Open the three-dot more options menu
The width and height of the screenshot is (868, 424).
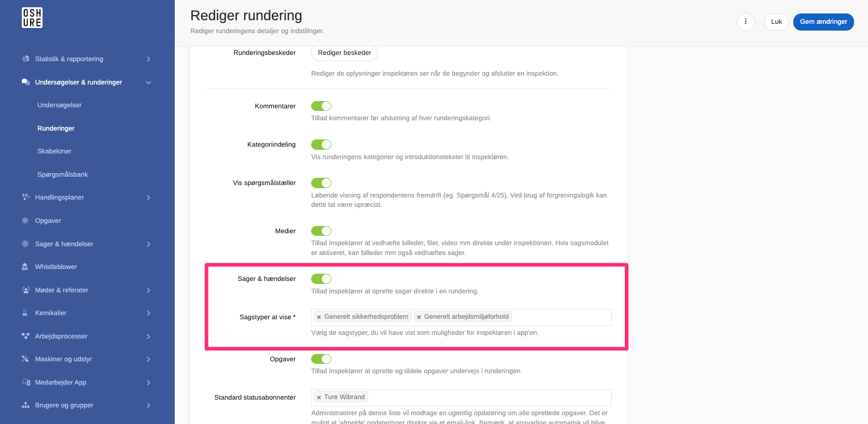[746, 22]
